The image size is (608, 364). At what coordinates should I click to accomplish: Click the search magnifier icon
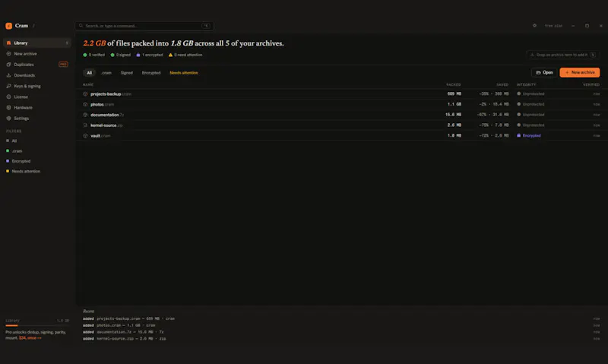pos(81,26)
